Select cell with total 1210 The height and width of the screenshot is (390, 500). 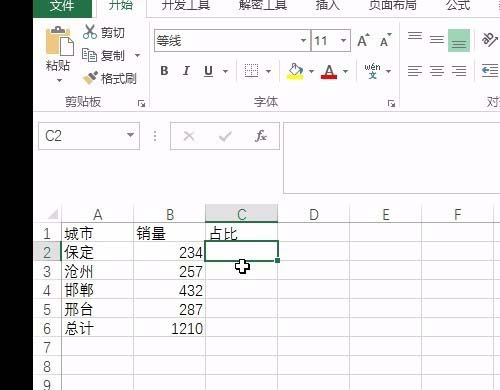point(170,328)
